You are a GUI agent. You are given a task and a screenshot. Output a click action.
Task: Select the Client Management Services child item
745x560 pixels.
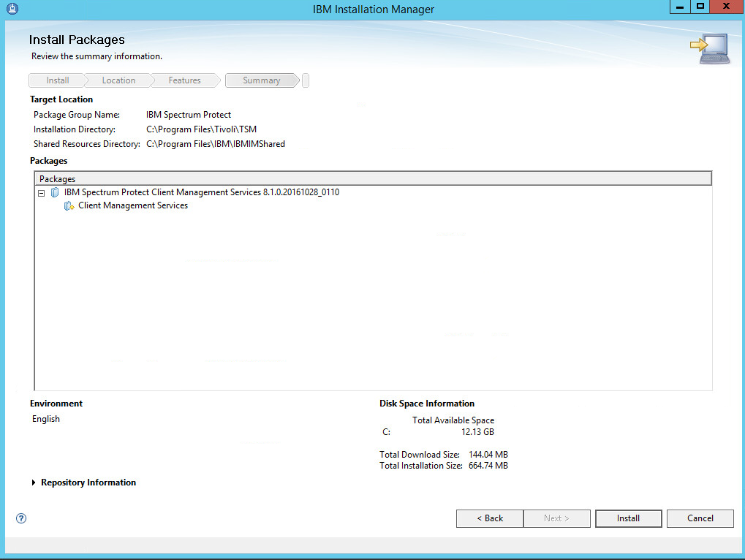[133, 206]
